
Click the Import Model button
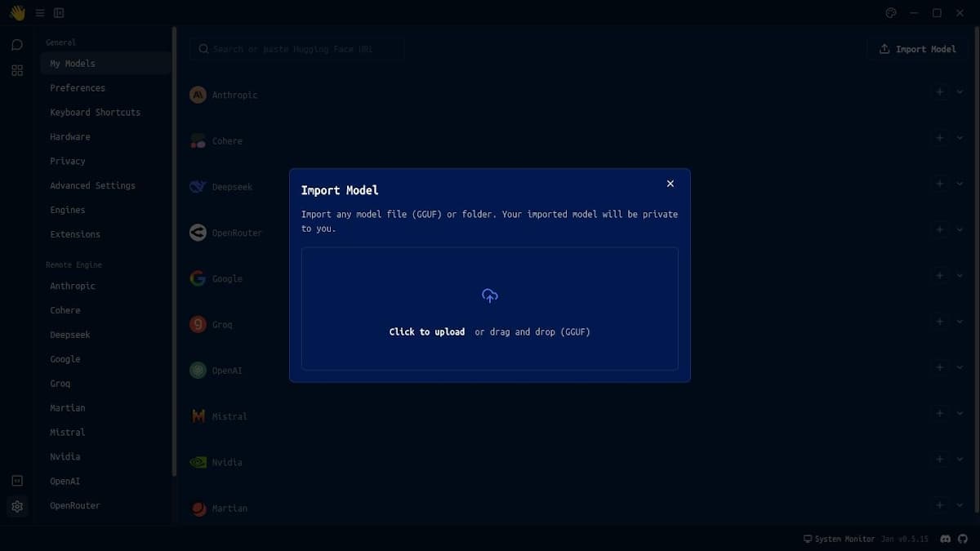tap(917, 49)
